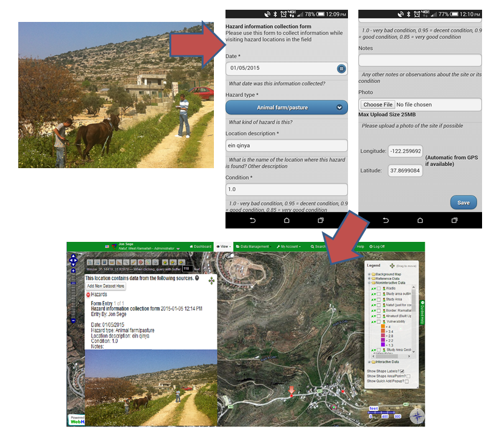Image resolution: width=504 pixels, height=435 pixels.
Task: Click the map pan control arrows
Action: click(x=73, y=260)
